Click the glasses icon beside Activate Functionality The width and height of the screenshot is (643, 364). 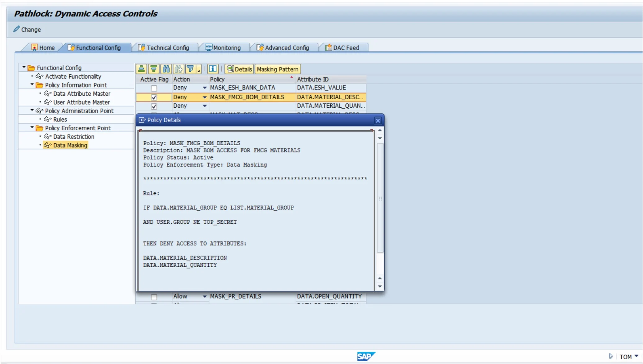[x=39, y=76]
